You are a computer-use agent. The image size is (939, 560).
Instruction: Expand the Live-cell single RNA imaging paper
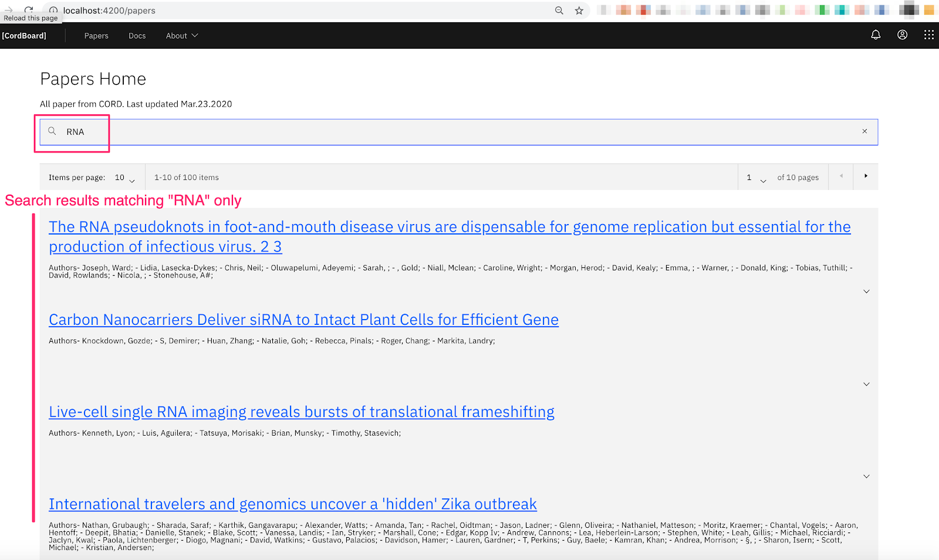tap(866, 476)
